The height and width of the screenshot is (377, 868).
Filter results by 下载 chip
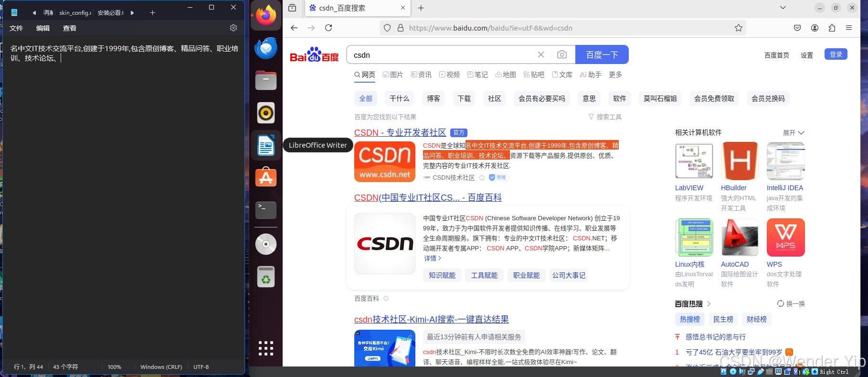coord(464,98)
